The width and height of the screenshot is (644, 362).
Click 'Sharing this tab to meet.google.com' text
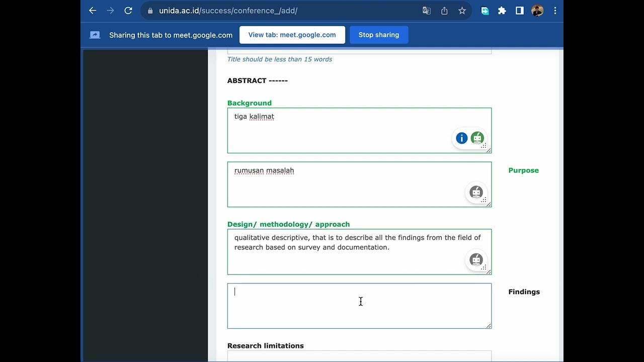(x=171, y=35)
